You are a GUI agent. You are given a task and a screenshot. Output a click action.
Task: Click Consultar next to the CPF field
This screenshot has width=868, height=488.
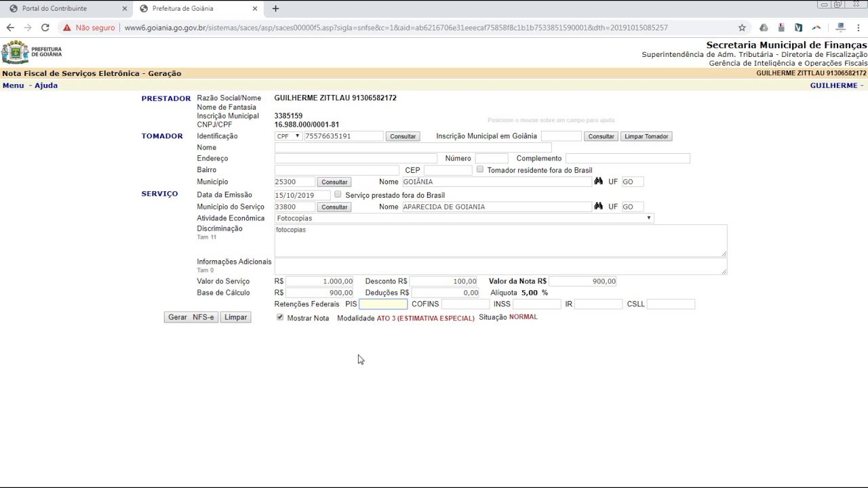point(403,136)
